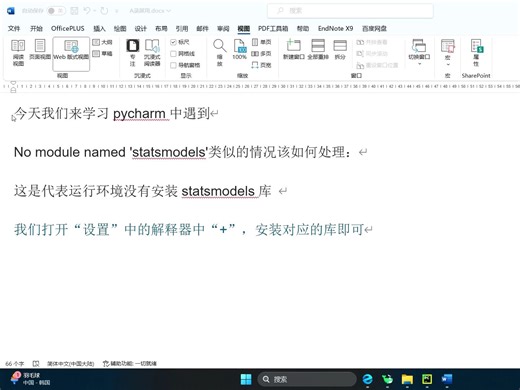Toggle the AutoSave (自动保存) switch
Image resolution: width=520 pixels, height=390 pixels.
56,11
